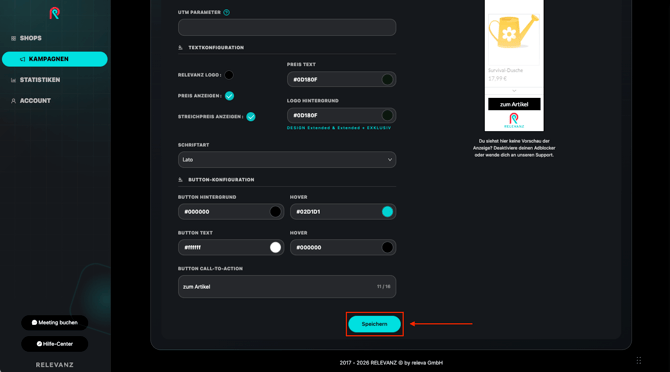Click the Button Call-to-Action text field
This screenshot has height=372, width=670.
pyautogui.click(x=287, y=287)
